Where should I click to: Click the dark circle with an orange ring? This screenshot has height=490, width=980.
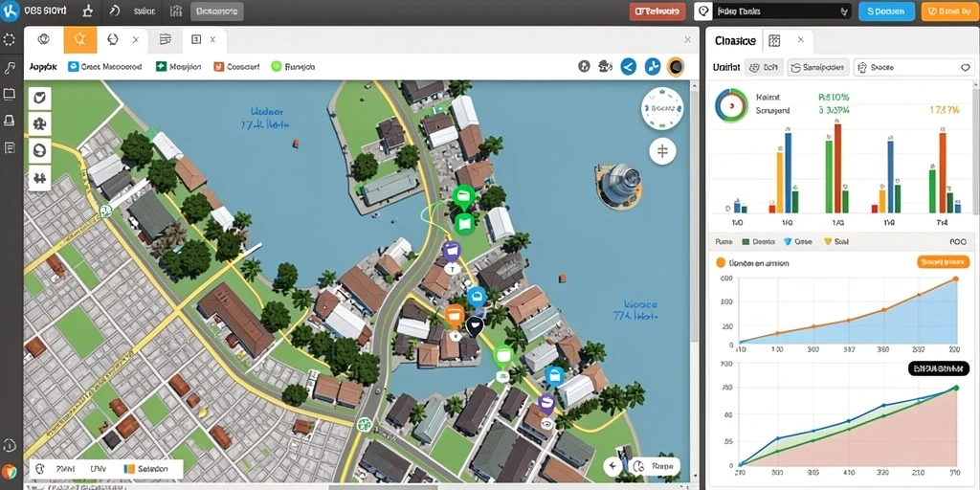coord(675,66)
